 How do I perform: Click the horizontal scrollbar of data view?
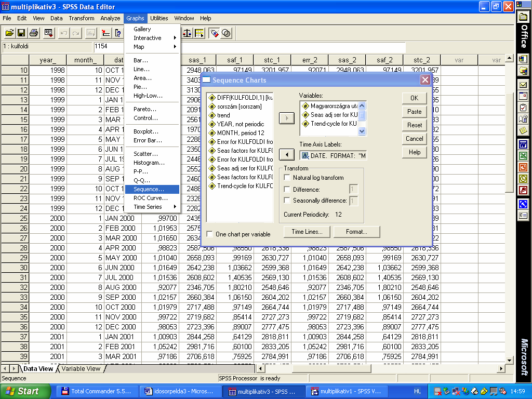381,368
